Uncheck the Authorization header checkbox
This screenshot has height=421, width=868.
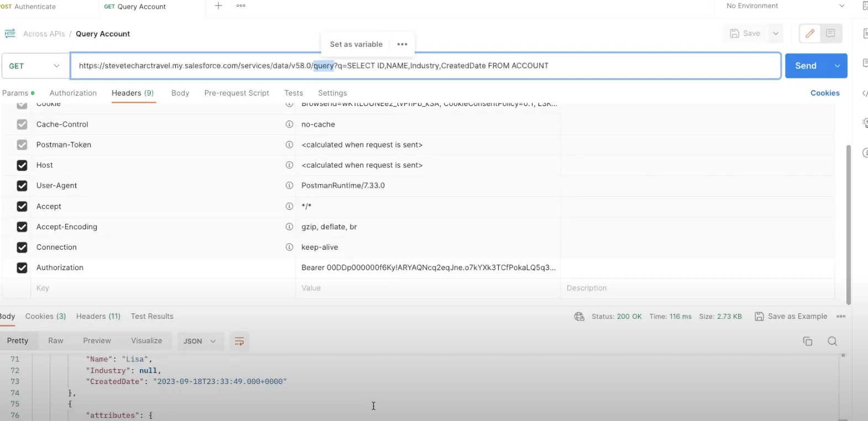click(22, 267)
